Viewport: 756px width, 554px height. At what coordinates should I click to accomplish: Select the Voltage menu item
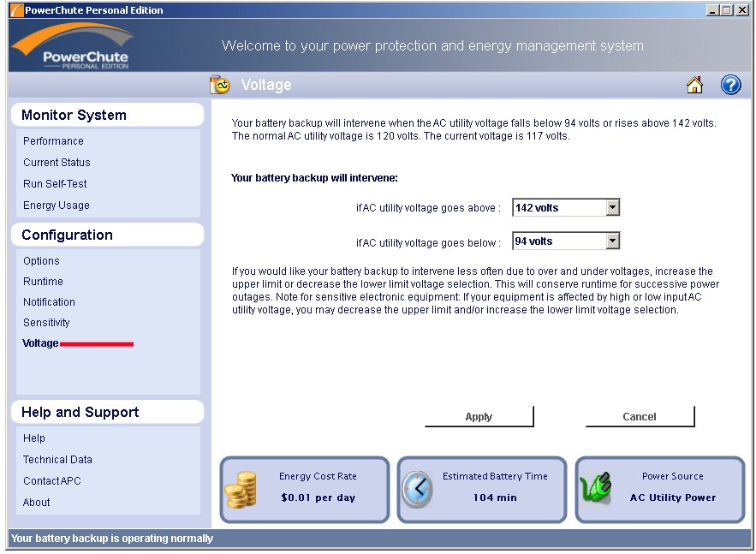coord(40,343)
